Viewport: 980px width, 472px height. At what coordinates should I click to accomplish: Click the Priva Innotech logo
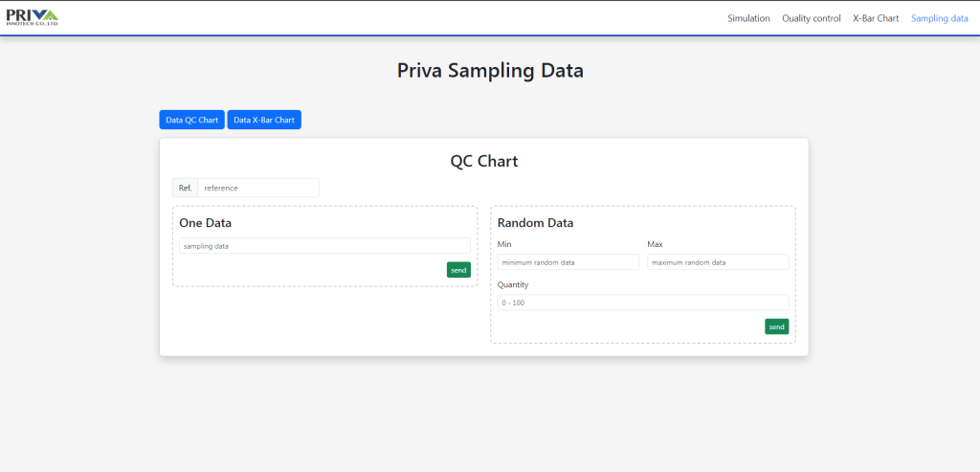[x=32, y=17]
